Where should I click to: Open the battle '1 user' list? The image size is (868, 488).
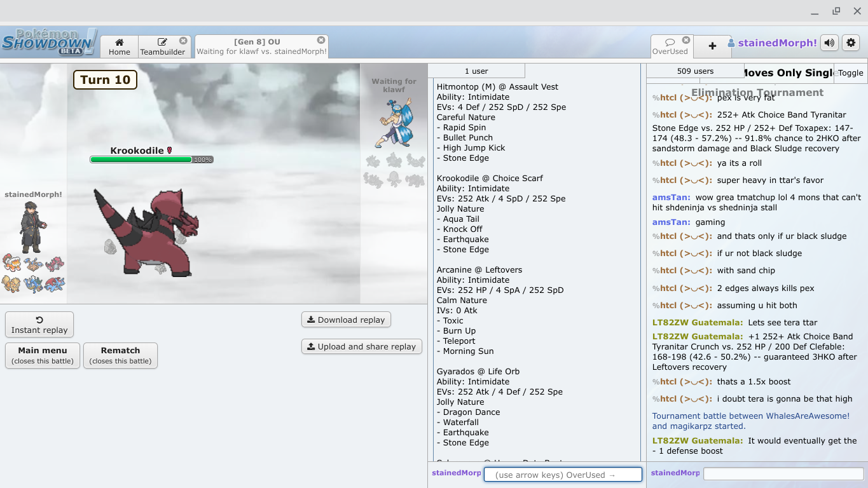coord(476,71)
